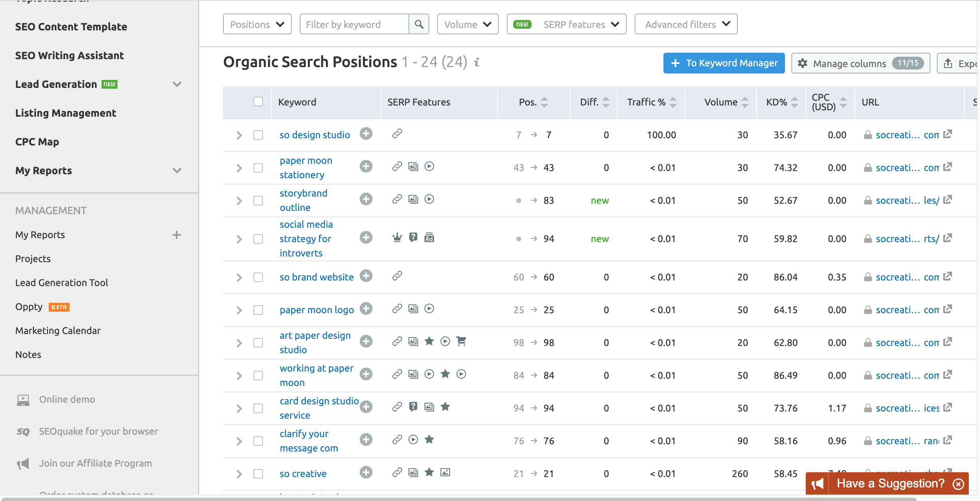This screenshot has height=501, width=980.
Task: Click the Online demo icon
Action: (23, 400)
